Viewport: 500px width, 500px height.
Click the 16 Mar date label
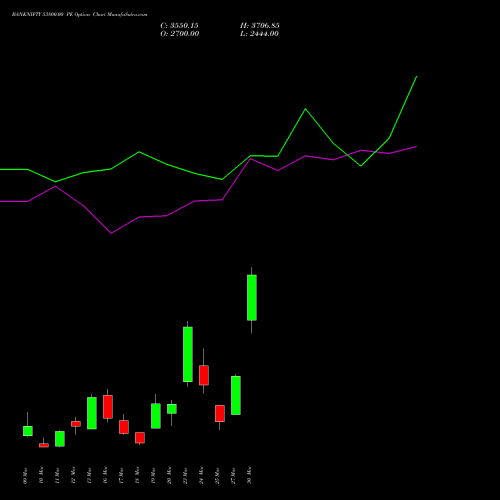point(106,476)
